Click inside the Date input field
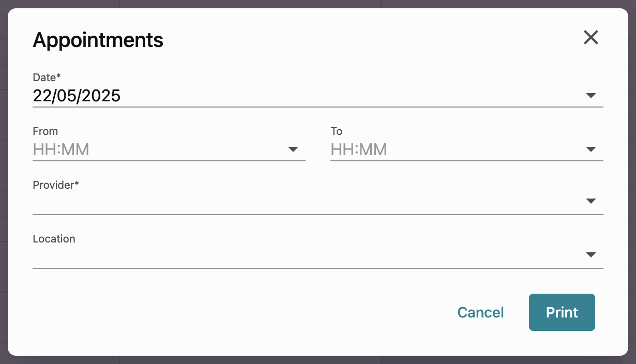Screen dimensions: 636x364 pyautogui.click(x=259, y=96)
